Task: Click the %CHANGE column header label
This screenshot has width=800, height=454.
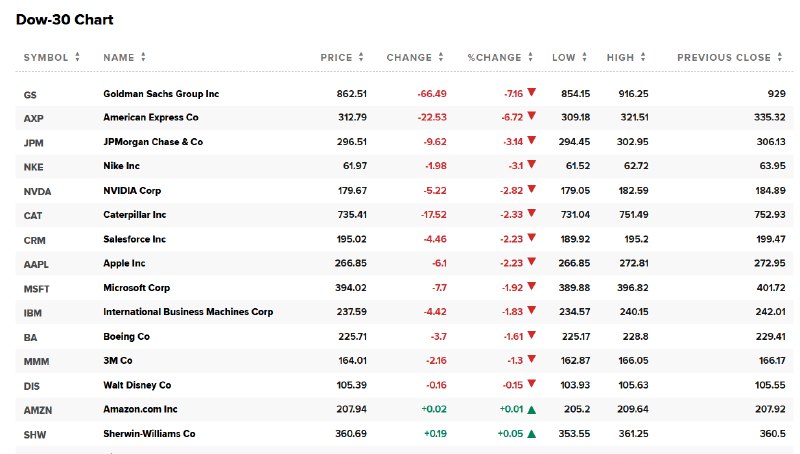Action: pyautogui.click(x=494, y=58)
